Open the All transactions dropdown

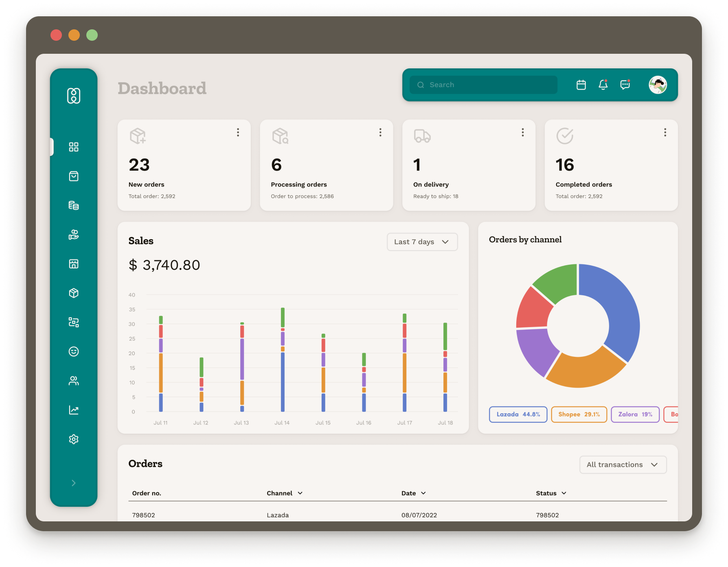click(623, 464)
